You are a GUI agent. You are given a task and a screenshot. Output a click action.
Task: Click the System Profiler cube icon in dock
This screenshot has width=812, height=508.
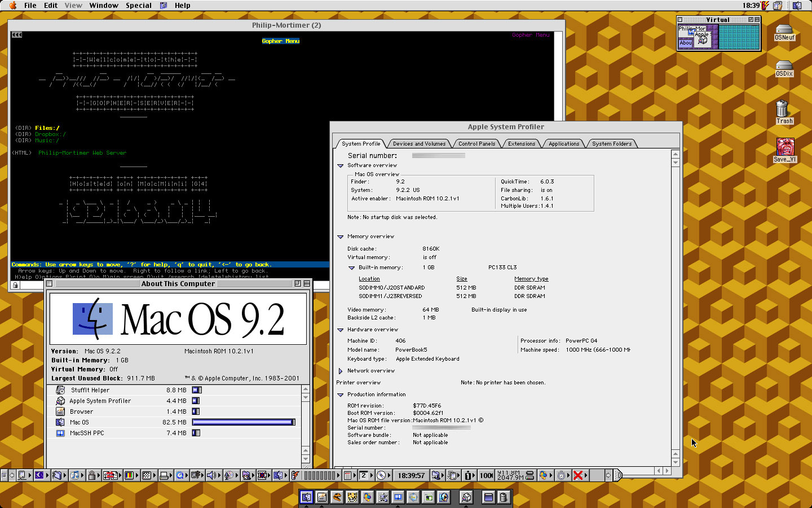point(466,497)
